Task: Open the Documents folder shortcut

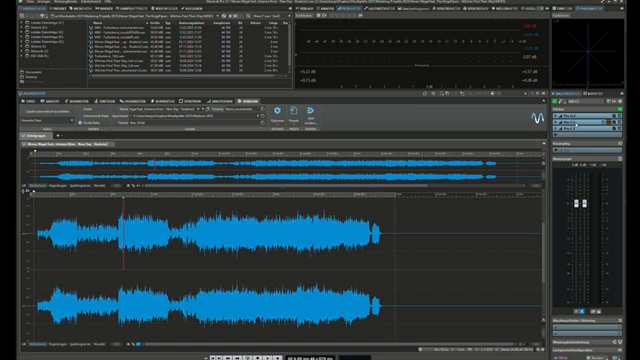Action: click(x=31, y=72)
